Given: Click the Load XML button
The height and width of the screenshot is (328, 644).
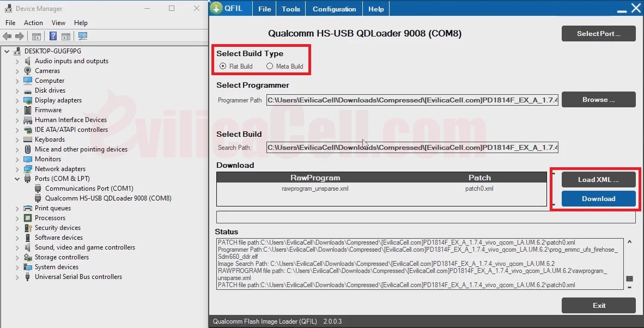Looking at the screenshot, I should point(598,180).
